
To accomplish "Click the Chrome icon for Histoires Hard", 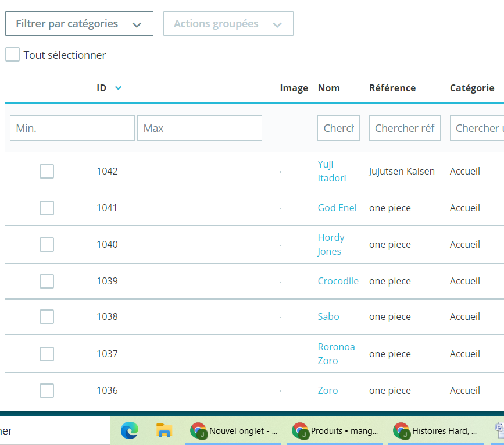I will pos(402,431).
